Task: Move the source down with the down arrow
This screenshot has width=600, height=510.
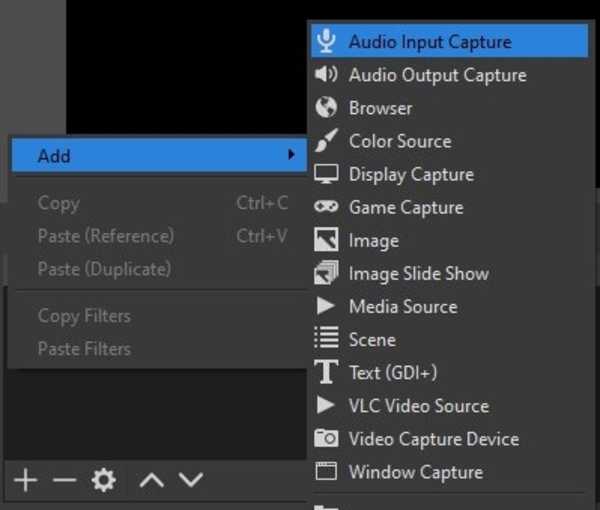Action: (x=191, y=480)
